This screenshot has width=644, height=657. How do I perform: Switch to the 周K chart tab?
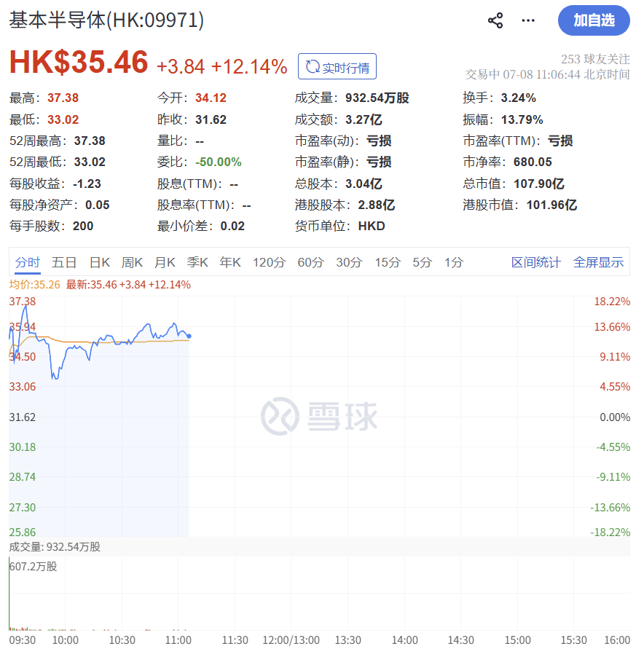(x=132, y=262)
